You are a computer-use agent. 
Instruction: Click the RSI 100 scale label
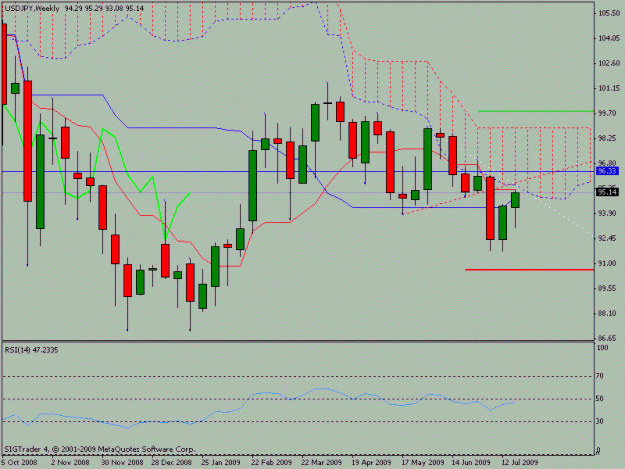602,348
